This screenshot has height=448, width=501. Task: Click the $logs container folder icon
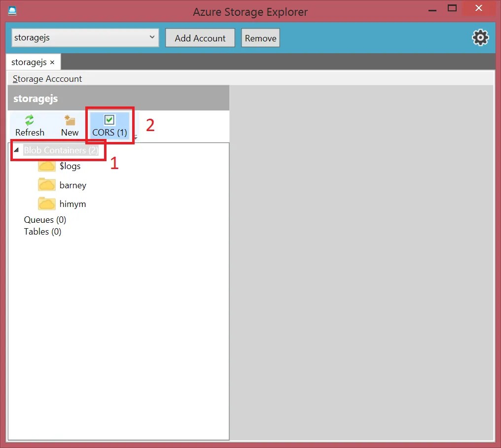[x=46, y=166]
